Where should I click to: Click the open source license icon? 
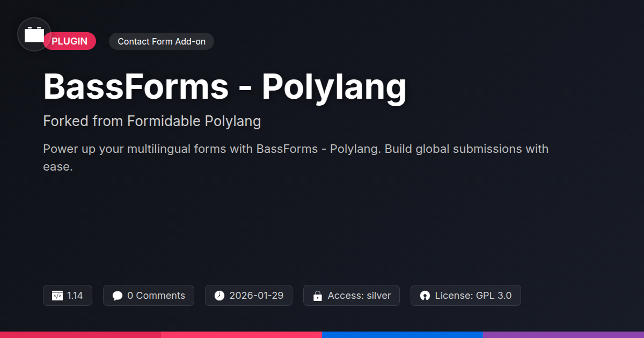tap(425, 296)
